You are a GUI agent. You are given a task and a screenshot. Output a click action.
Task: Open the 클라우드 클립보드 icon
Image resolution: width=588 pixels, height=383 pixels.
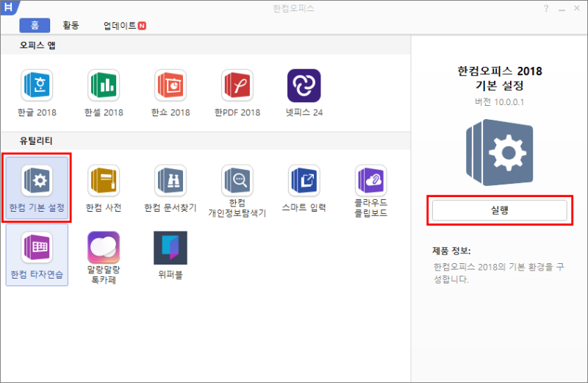(370, 181)
